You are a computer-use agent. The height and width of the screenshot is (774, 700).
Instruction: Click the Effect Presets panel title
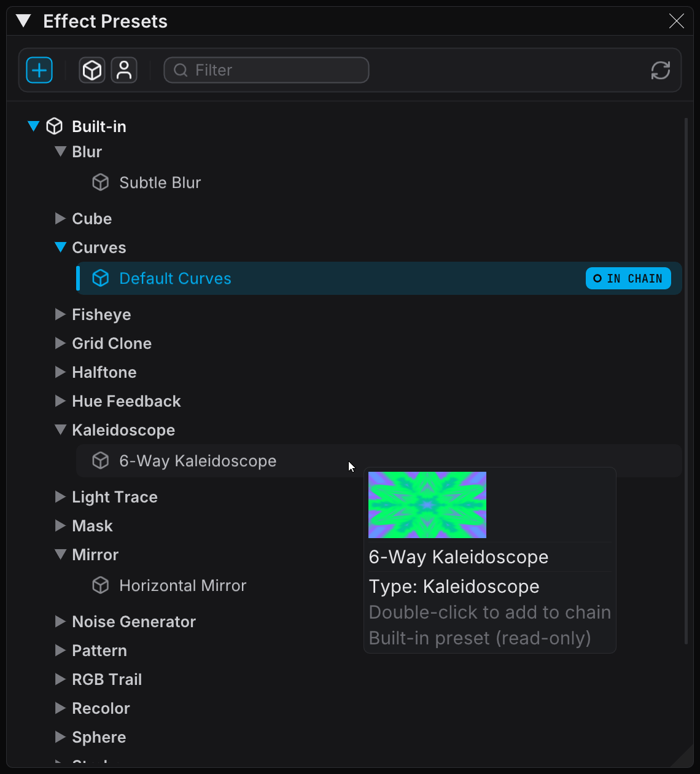(x=105, y=21)
